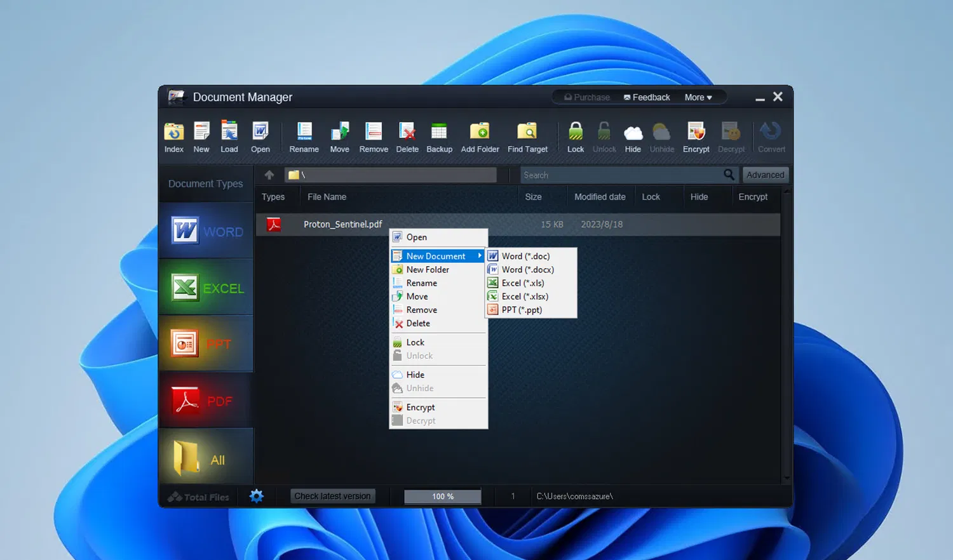The width and height of the screenshot is (953, 560).
Task: Click the 100 % progress bar
Action: click(442, 497)
